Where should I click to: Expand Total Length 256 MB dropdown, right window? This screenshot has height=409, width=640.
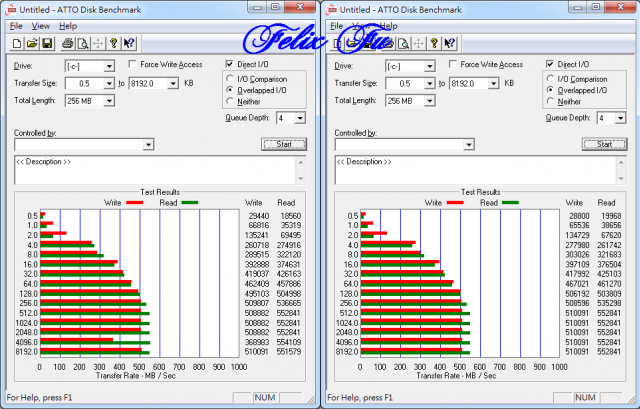429,101
